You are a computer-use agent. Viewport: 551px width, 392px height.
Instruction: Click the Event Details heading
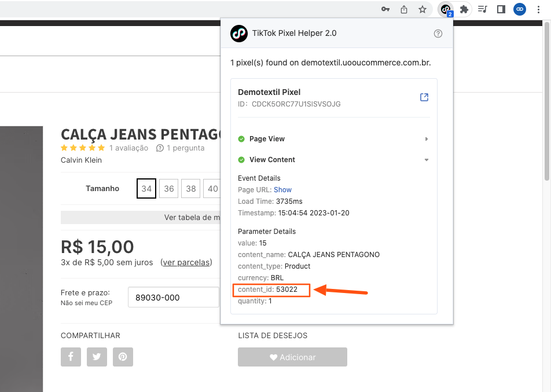point(259,178)
